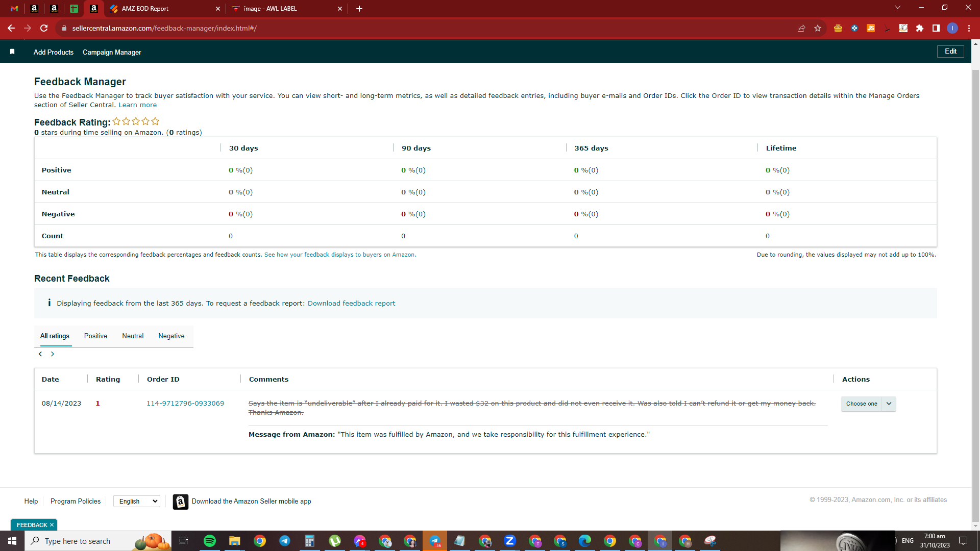Open the tab search chevron
The height and width of the screenshot is (551, 980).
point(898,8)
